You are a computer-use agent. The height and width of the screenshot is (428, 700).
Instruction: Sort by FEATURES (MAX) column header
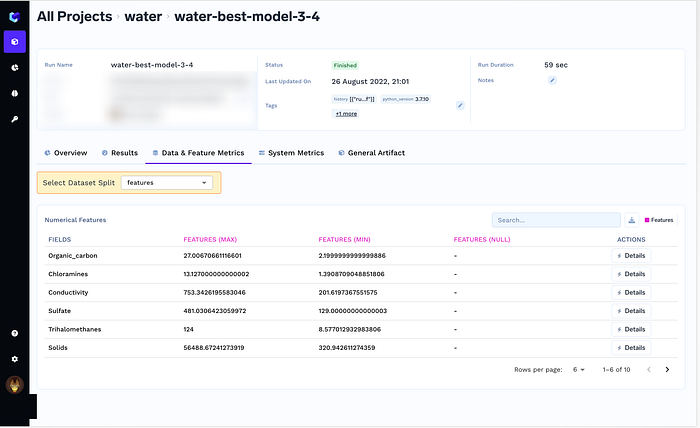pos(210,240)
